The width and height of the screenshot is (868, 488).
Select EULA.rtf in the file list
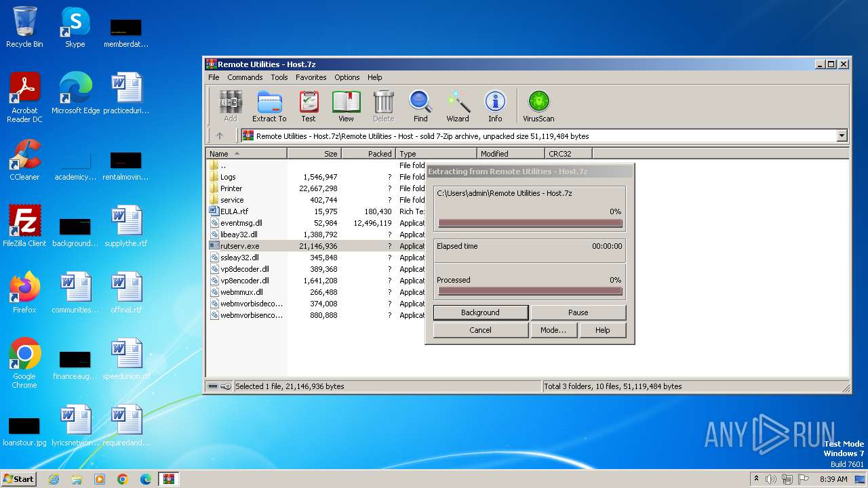[315, 211]
